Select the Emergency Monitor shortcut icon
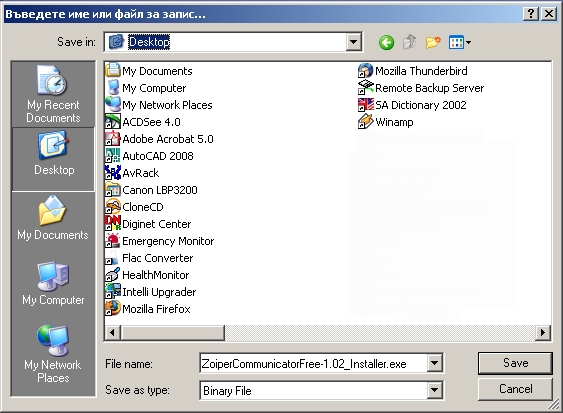This screenshot has height=413, width=563. pos(113,240)
